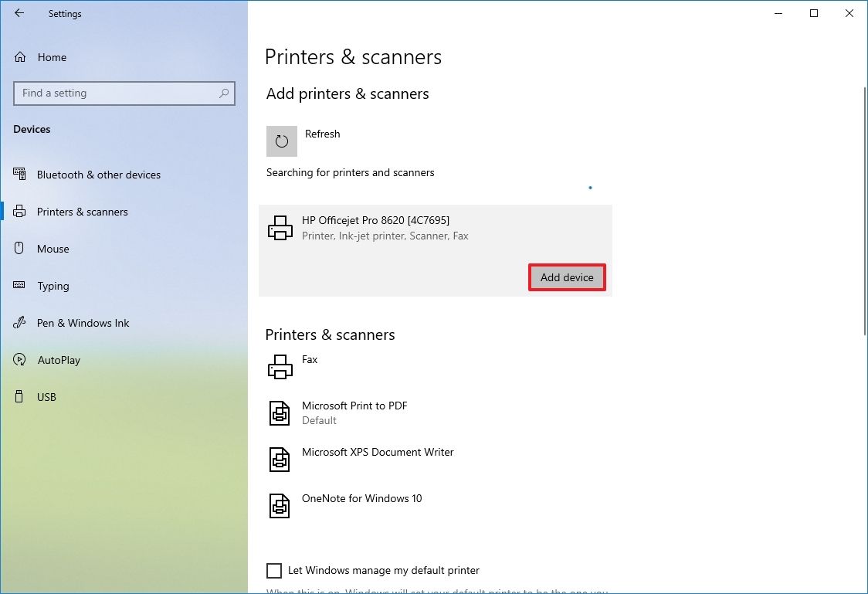Click the Refresh icon to rescan for printers
The width and height of the screenshot is (868, 594).
(281, 141)
